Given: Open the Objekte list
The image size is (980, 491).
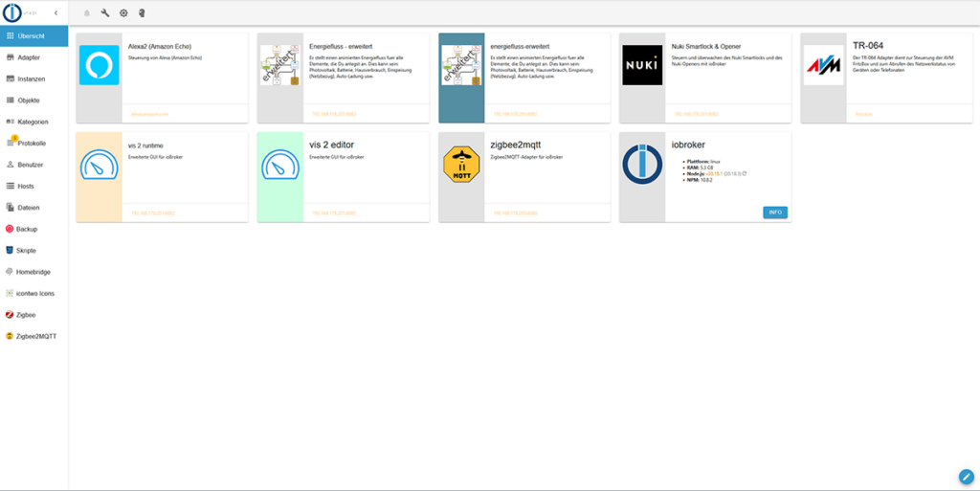Looking at the screenshot, I should tap(34, 100).
